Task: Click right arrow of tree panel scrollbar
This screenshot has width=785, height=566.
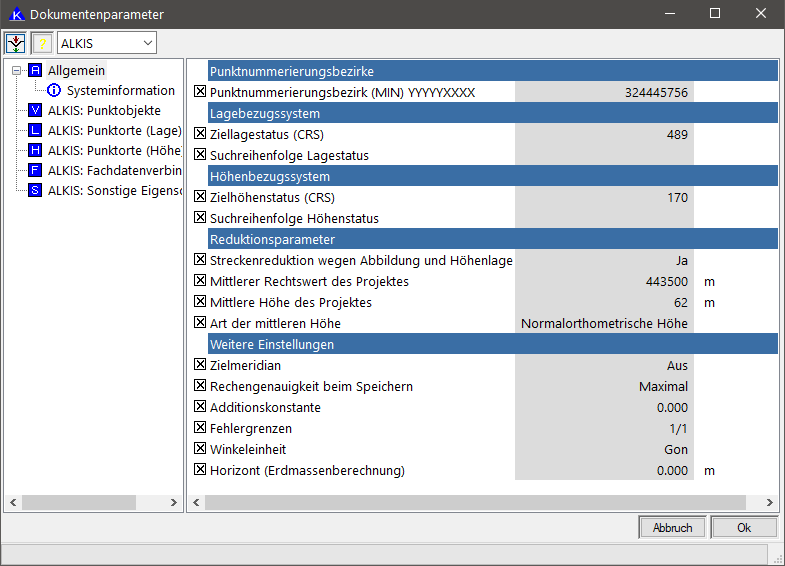Action: coord(174,502)
